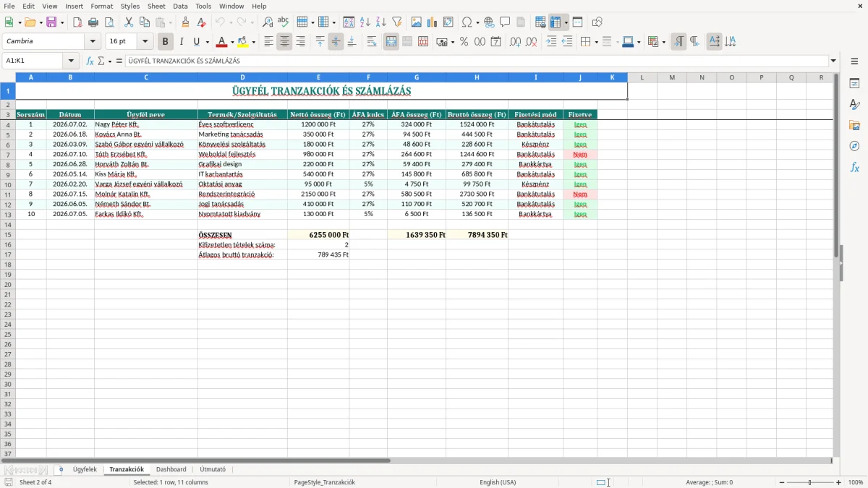Toggle Center Vertically alignment
Viewport: 868px width, 488px height.
click(x=336, y=42)
